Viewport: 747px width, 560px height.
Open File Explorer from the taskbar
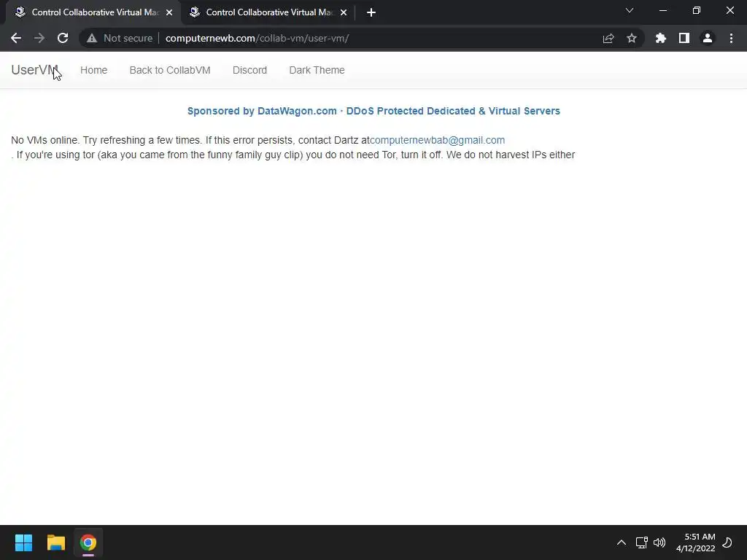pyautogui.click(x=55, y=542)
